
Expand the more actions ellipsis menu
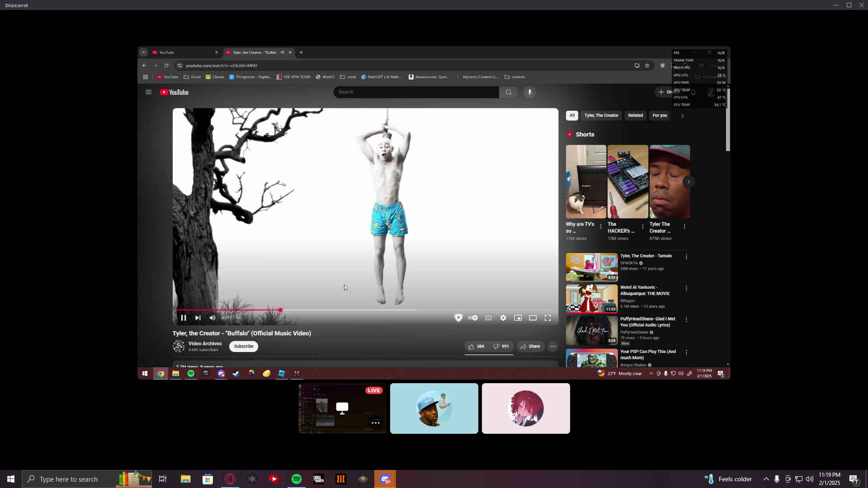[x=552, y=347]
